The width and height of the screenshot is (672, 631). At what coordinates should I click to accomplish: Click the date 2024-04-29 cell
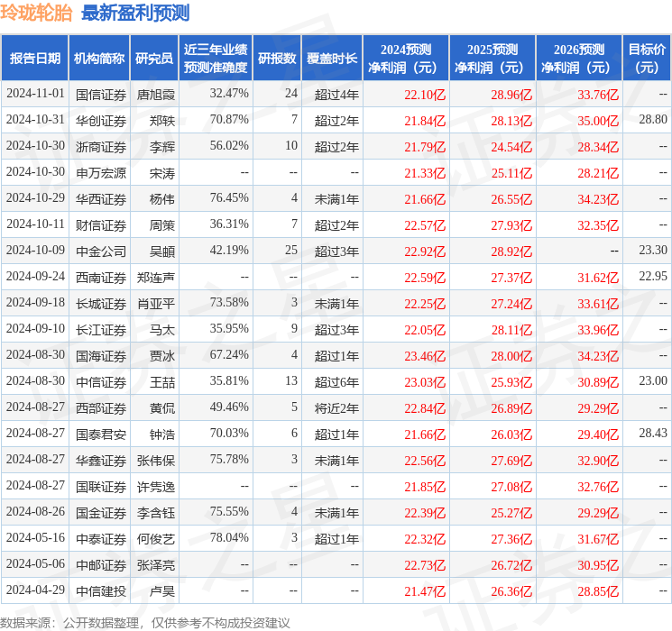coord(35,590)
